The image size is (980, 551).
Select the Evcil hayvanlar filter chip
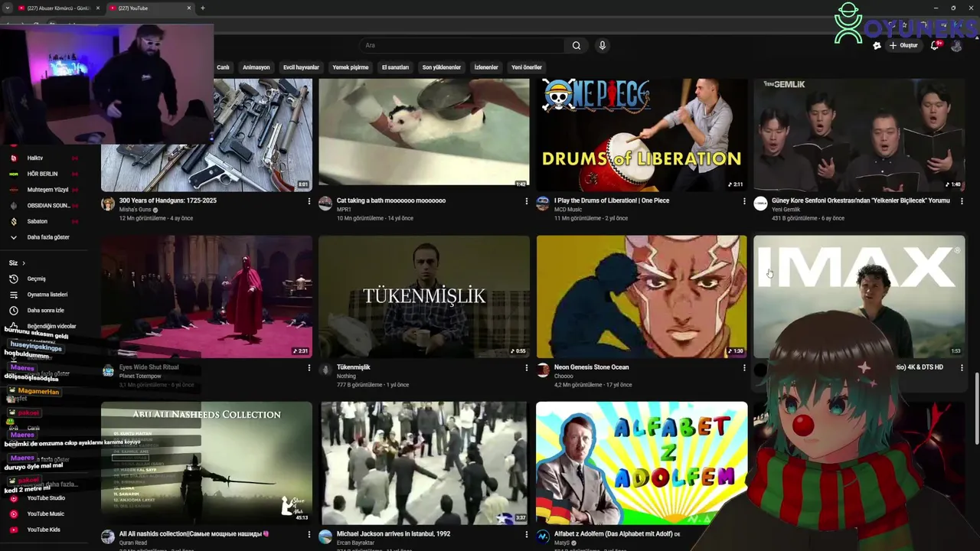[301, 67]
